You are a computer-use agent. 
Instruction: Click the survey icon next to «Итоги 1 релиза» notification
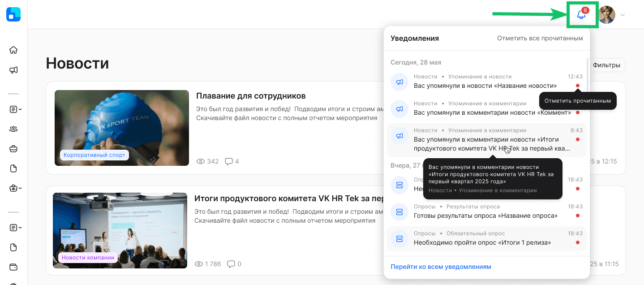click(x=399, y=238)
